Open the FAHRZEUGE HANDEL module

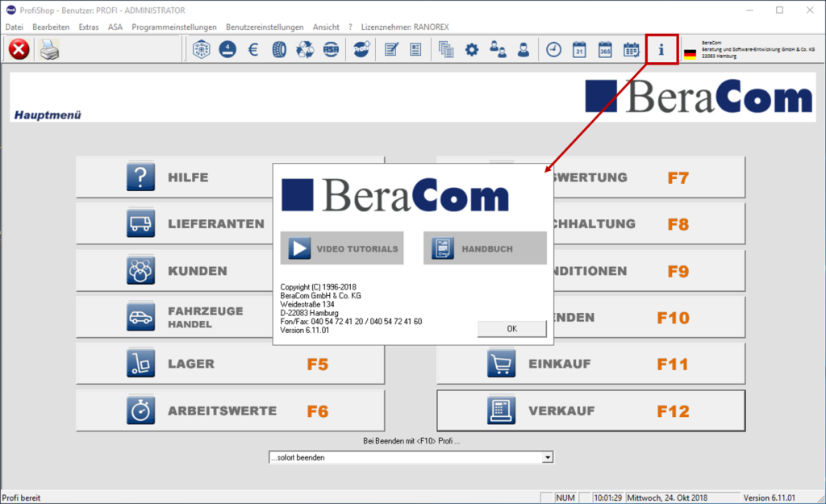coord(174,317)
